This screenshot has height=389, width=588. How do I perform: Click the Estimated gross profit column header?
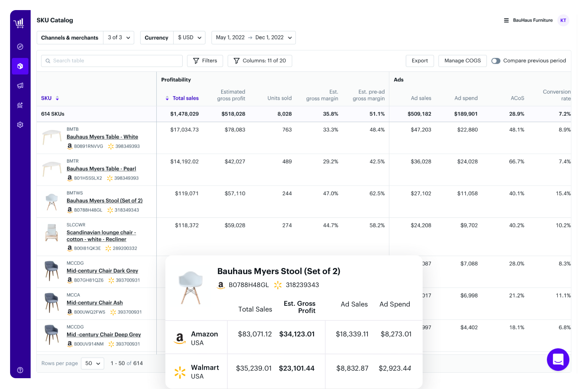231,95
